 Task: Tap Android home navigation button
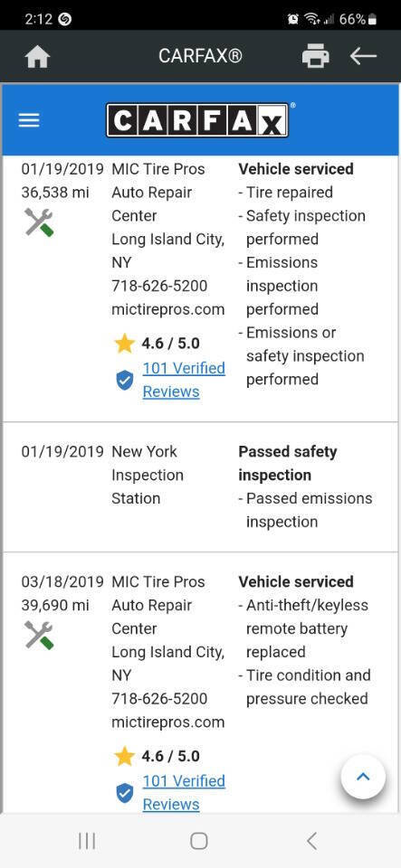click(x=199, y=841)
